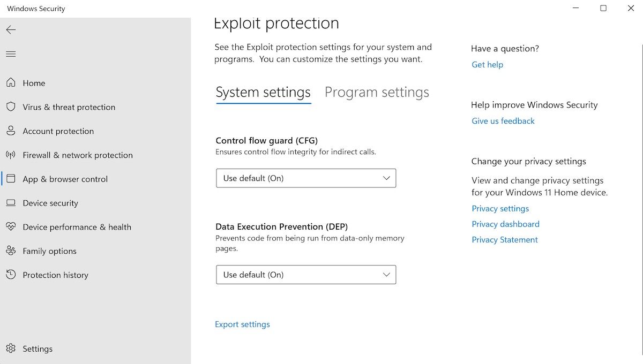Open the Control flow guard dropdown
Image resolution: width=643 pixels, height=364 pixels.
[x=305, y=178]
